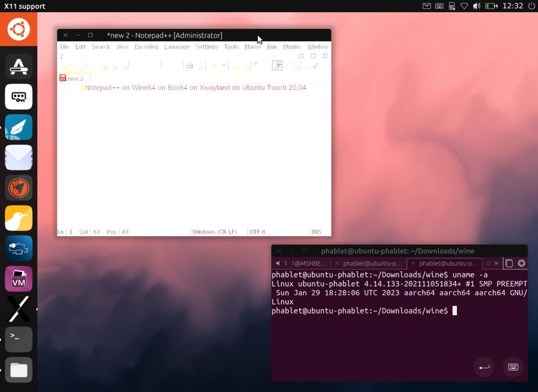Open the file manager folder icon in dock
This screenshot has width=538, height=392.
(18, 370)
